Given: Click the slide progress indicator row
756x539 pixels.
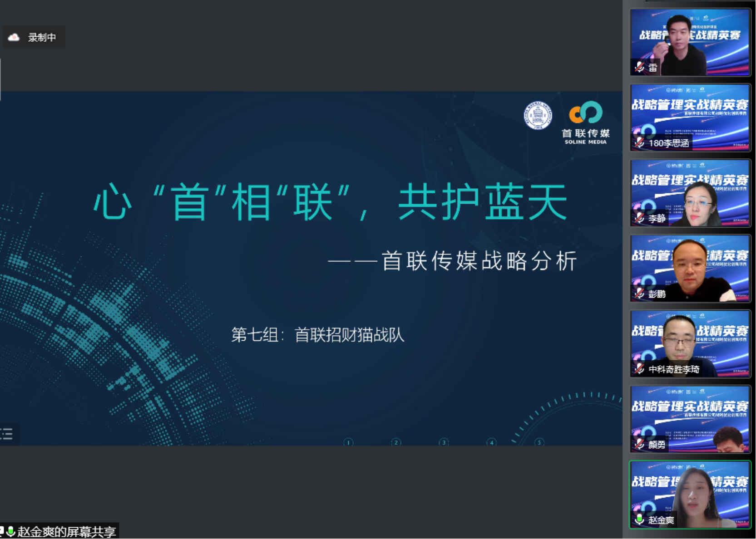Looking at the screenshot, I should [444, 442].
